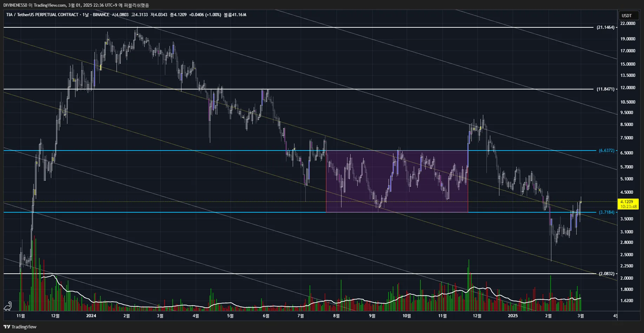The width and height of the screenshot is (644, 333).
Task: Click the yellow current price tag 4.1209
Action: [x=628, y=204]
